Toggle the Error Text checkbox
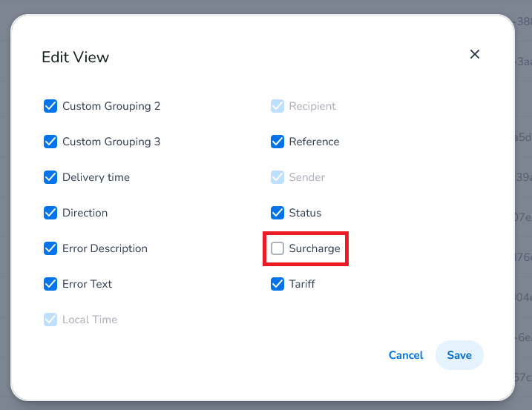Viewport: 532px width, 410px height. click(50, 284)
